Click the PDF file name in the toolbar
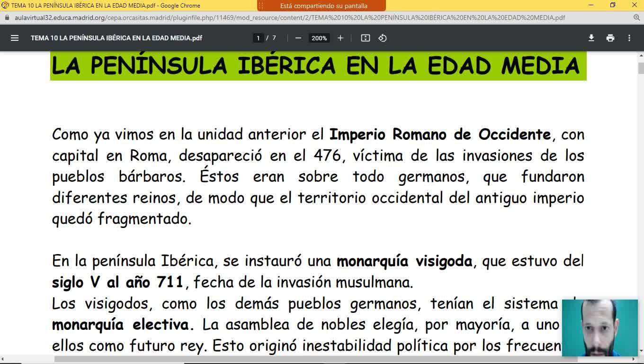Viewport: 644px width, 364px height. pos(116,38)
